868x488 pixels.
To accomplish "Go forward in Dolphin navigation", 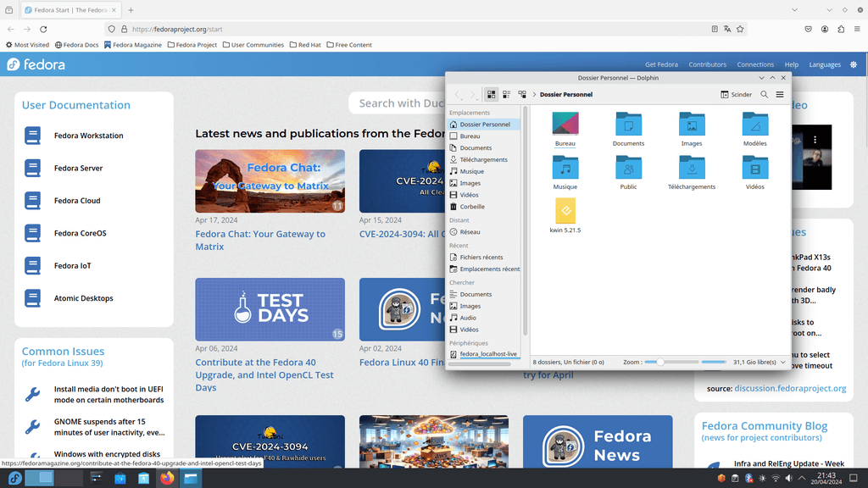I will [472, 95].
